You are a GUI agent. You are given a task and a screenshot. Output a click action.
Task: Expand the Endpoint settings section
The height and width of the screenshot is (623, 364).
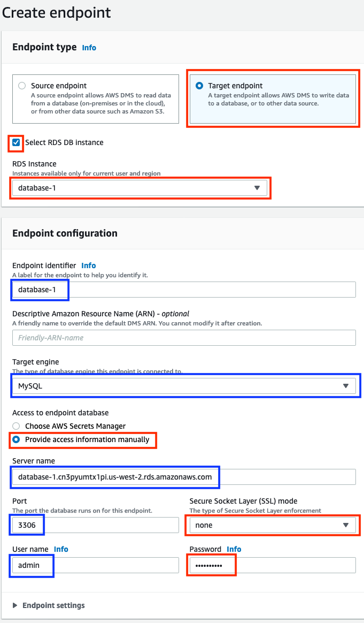point(49,605)
